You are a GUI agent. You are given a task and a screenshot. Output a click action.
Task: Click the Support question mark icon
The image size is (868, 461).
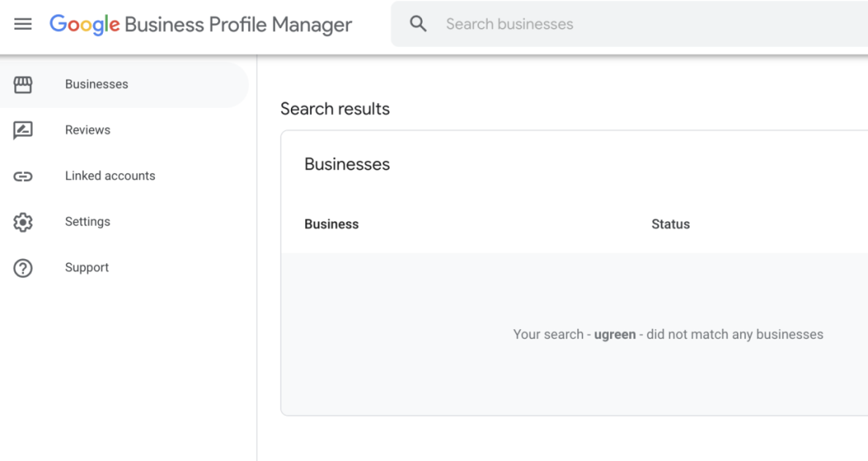[x=23, y=268]
